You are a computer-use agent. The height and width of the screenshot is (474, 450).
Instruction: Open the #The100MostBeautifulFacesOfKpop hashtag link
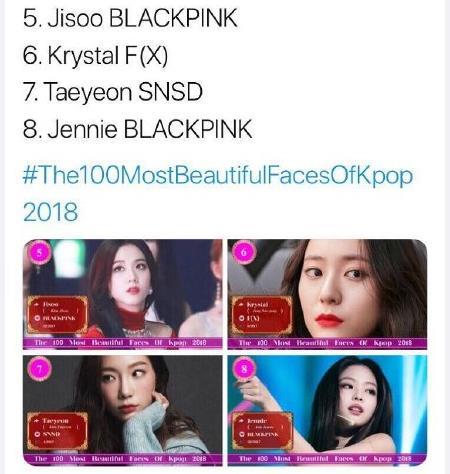(218, 176)
